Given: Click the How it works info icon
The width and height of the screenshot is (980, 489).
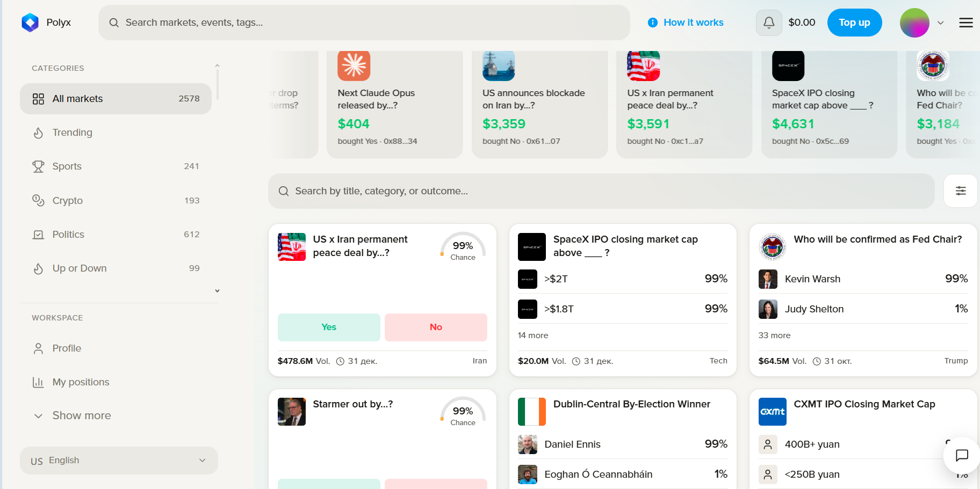Looking at the screenshot, I should coord(653,23).
